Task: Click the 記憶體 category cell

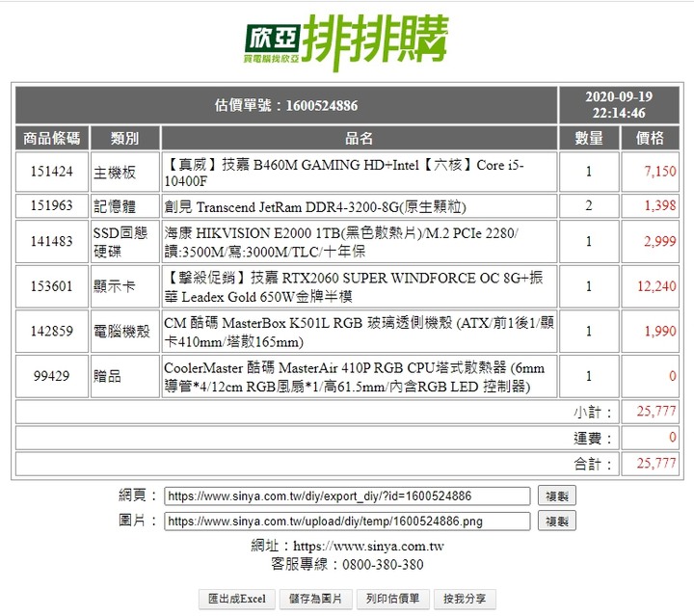Action: (124, 205)
